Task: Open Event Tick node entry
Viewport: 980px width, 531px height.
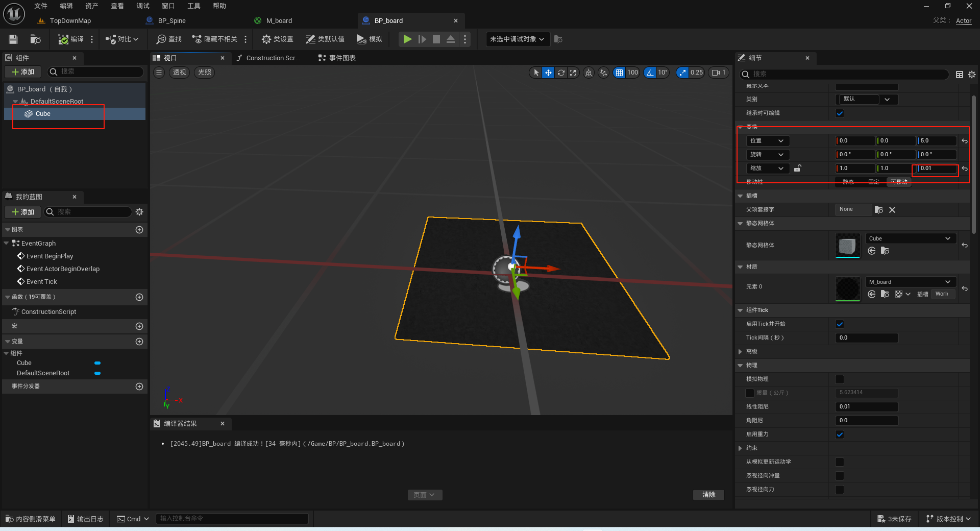Action: (41, 282)
